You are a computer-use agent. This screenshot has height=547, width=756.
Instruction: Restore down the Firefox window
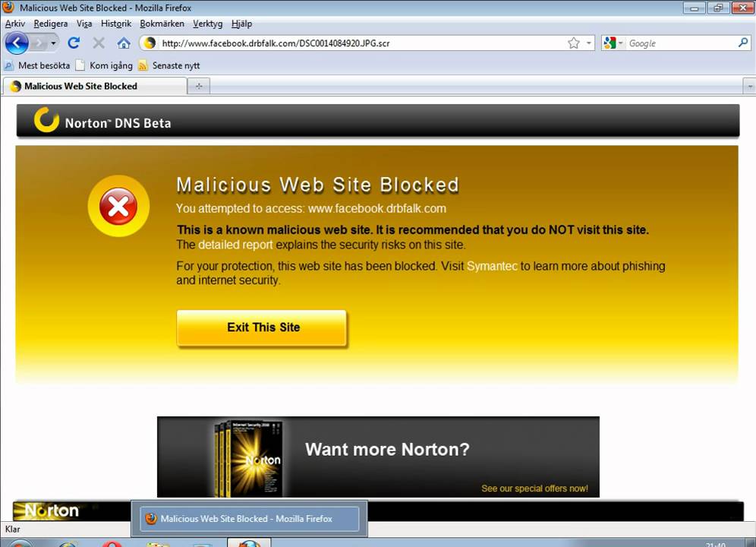[718, 8]
